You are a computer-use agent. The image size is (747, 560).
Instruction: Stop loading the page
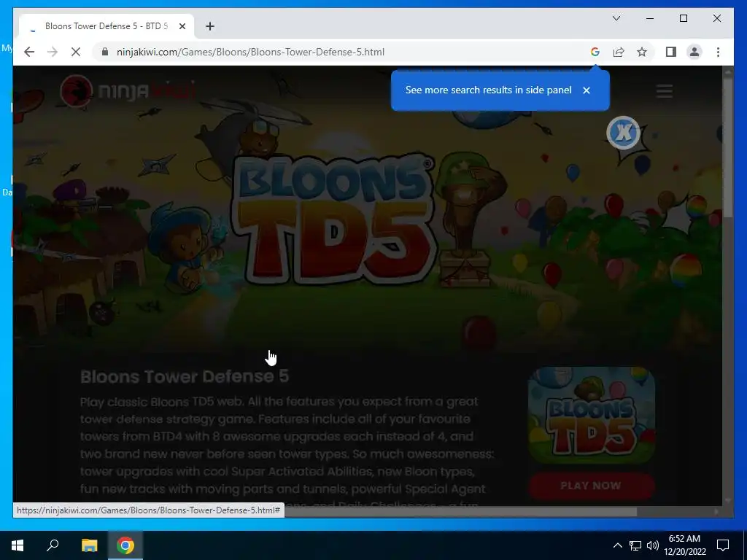pos(76,52)
